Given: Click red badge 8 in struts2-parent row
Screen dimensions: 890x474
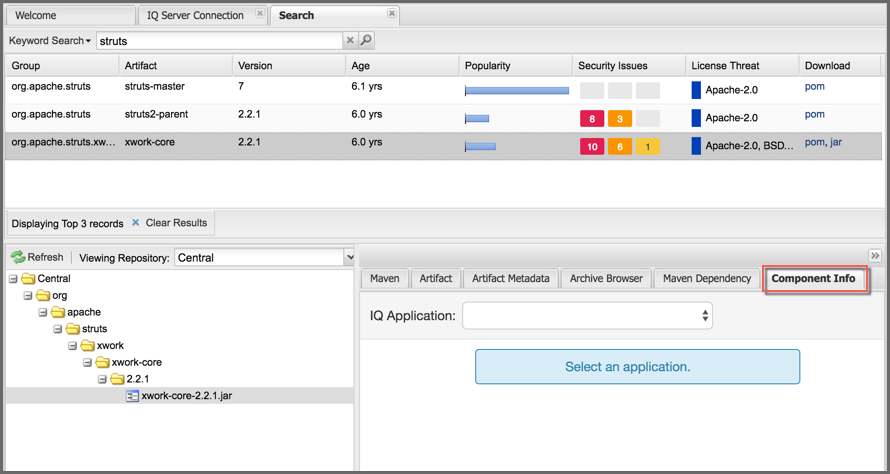Looking at the screenshot, I should point(592,119).
